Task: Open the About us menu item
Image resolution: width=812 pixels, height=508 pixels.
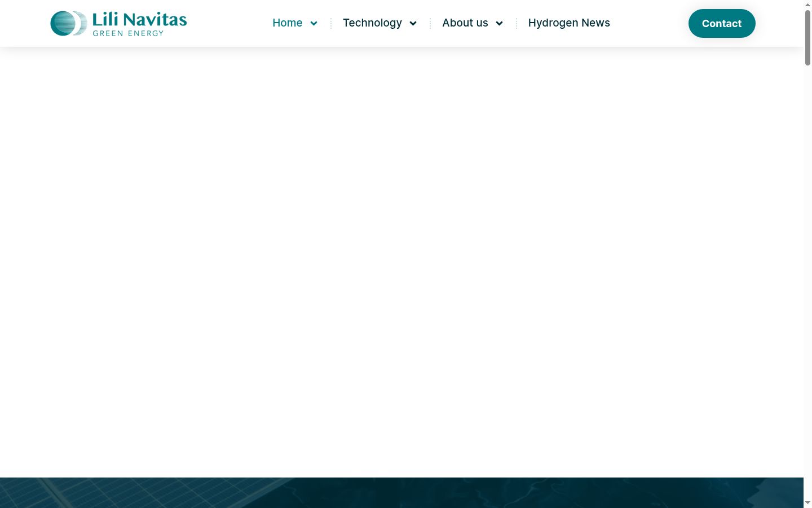Action: point(465,23)
